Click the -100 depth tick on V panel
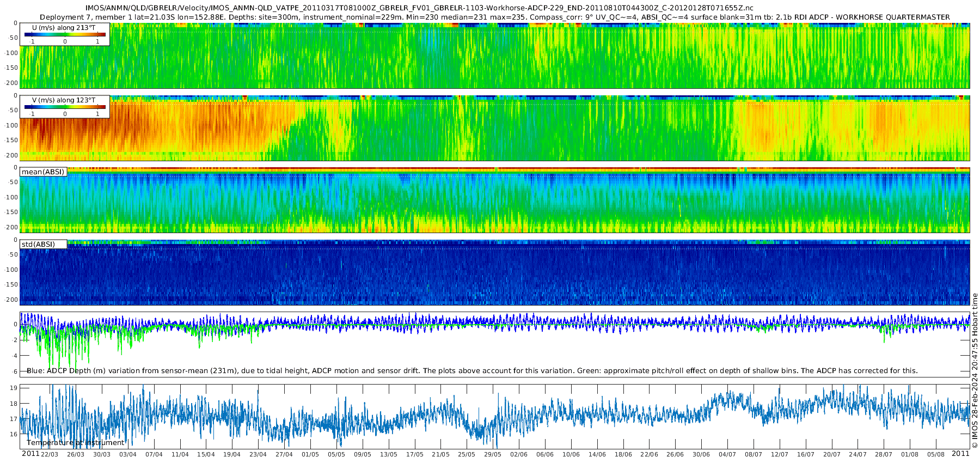The height and width of the screenshot is (463, 980). tap(11, 125)
